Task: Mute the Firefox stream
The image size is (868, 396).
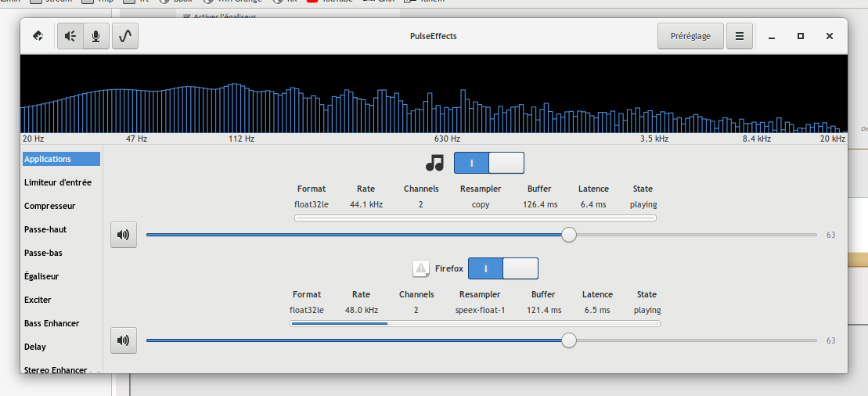Action: click(x=124, y=340)
